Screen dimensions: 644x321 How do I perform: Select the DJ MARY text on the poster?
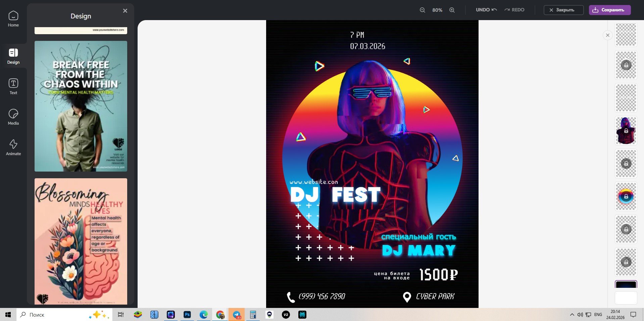tap(419, 251)
